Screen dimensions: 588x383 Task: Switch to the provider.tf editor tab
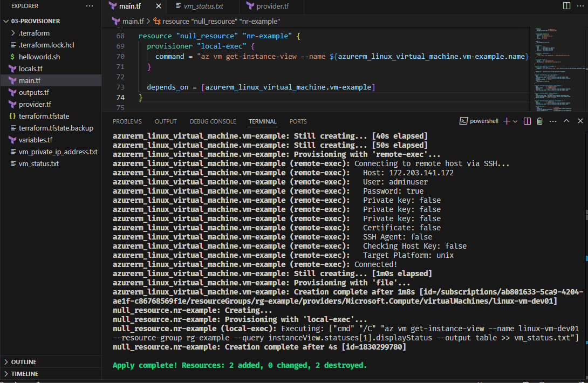tap(272, 6)
